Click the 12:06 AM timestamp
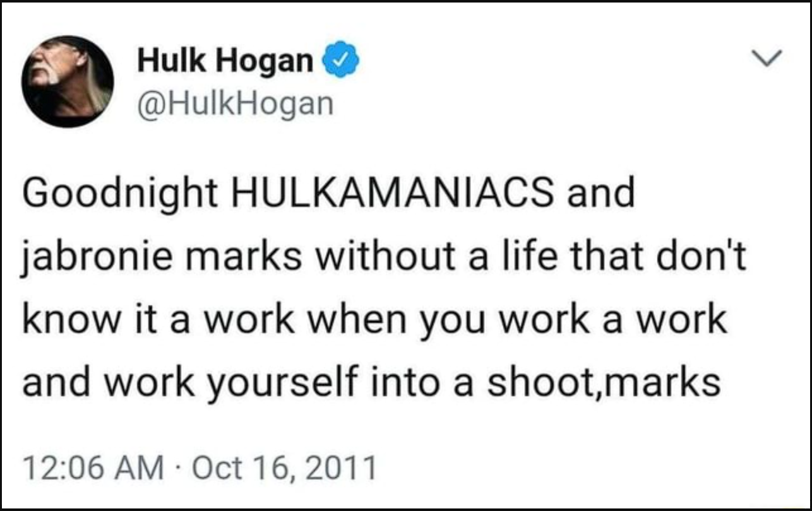The height and width of the screenshot is (511, 812). 92,468
